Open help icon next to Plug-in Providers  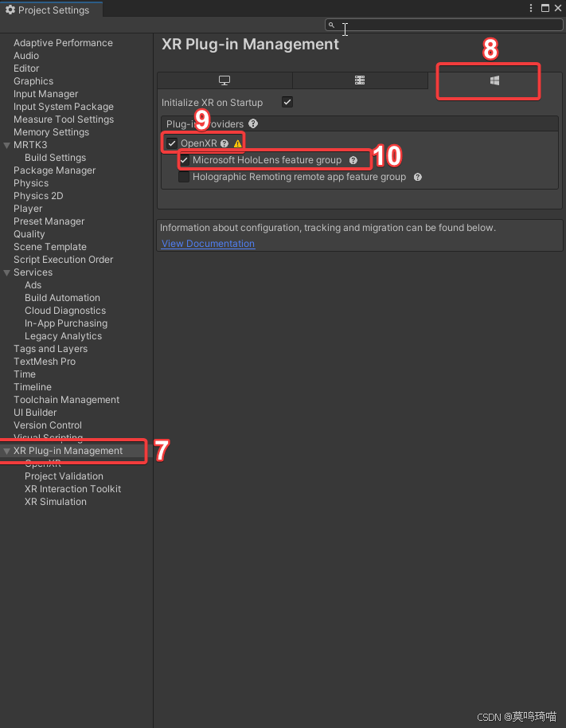(253, 123)
